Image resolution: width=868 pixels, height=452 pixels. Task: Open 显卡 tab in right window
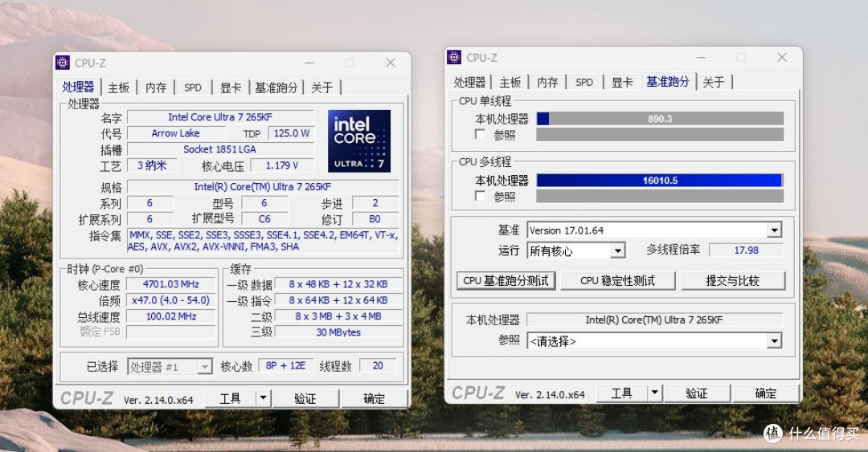(x=622, y=82)
